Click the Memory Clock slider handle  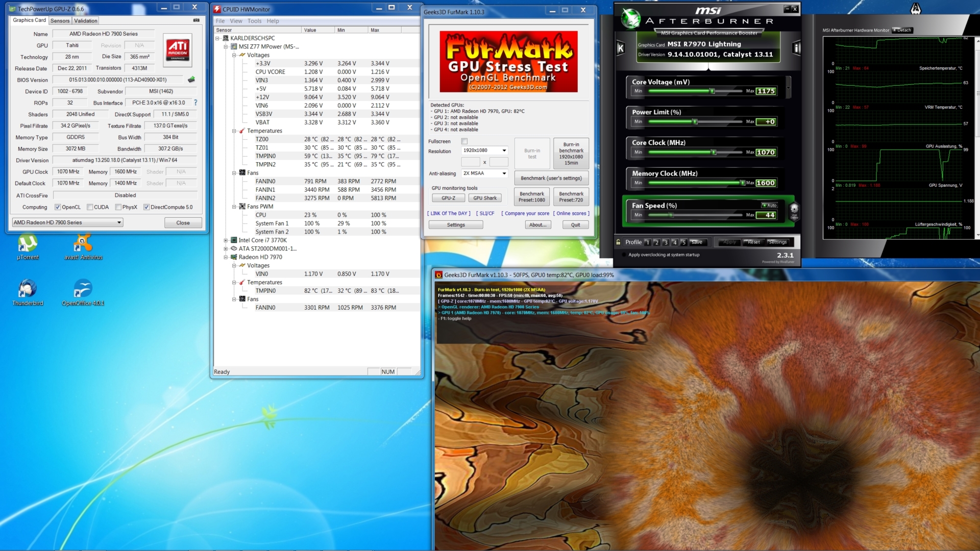pos(743,183)
